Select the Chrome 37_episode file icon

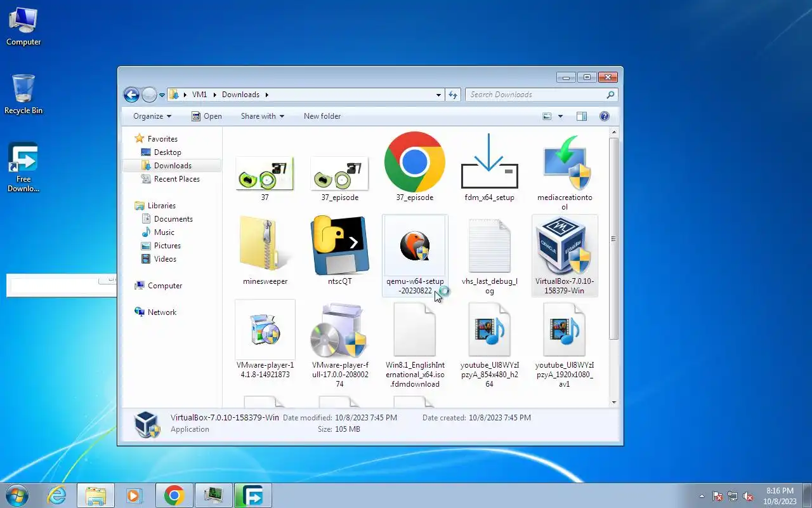click(x=414, y=162)
